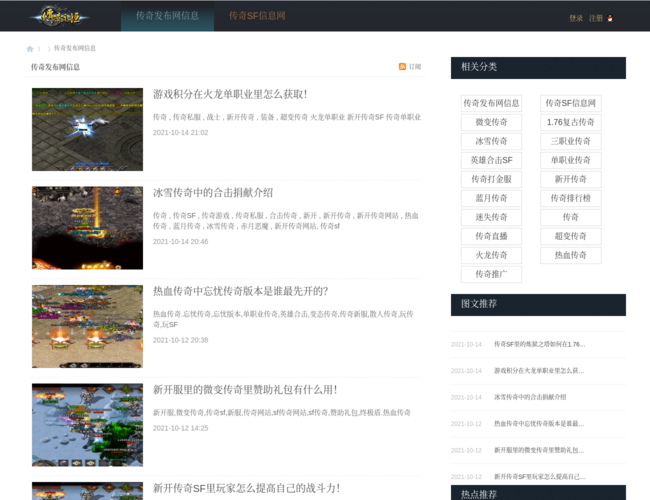650x500 pixels.
Task: Choose the 英雄合击SF category button
Action: (491, 160)
